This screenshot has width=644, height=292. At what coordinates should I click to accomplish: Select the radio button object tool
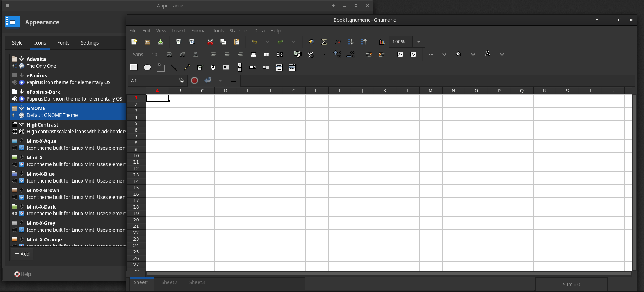click(213, 67)
